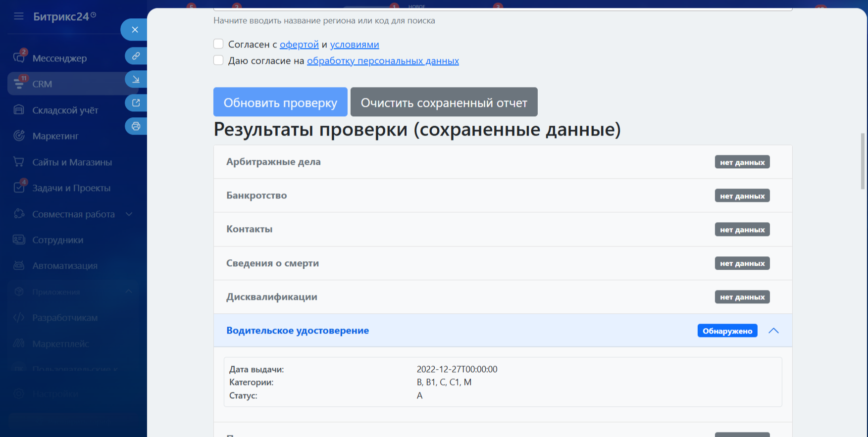Click the date value 2022-12-27T00:00:00
The image size is (868, 437).
pyautogui.click(x=457, y=369)
